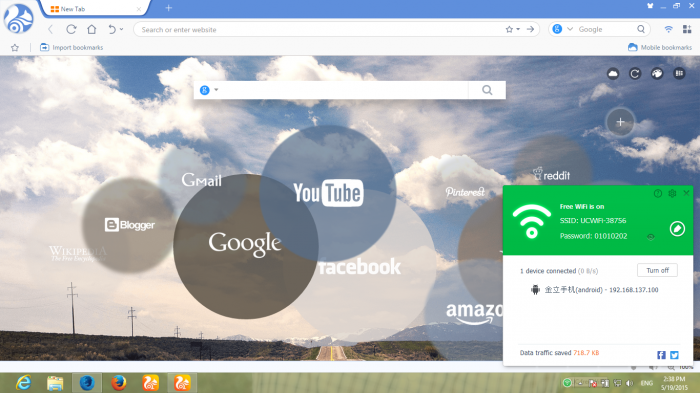
Task: Open the Pinterest speed dial bubble
Action: tap(465, 192)
